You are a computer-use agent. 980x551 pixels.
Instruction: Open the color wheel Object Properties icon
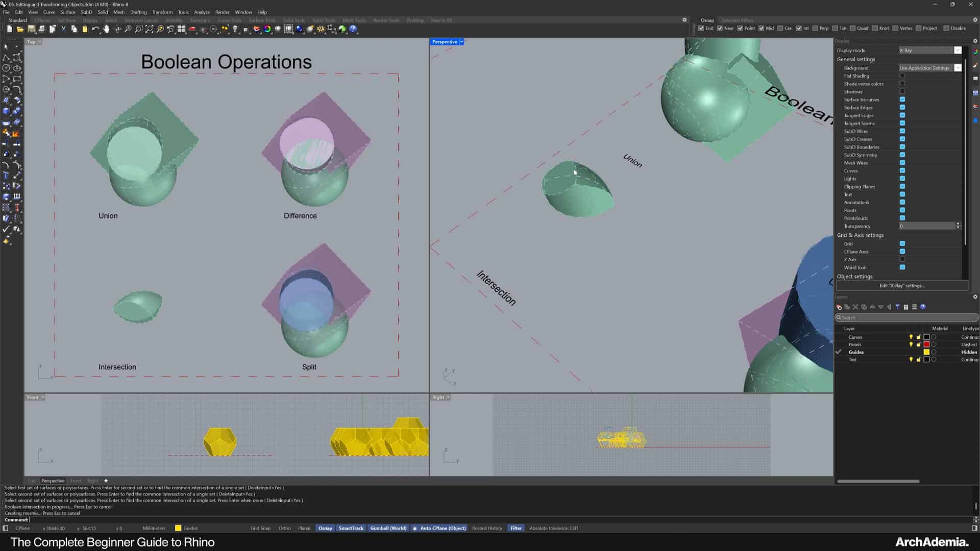pos(267,29)
